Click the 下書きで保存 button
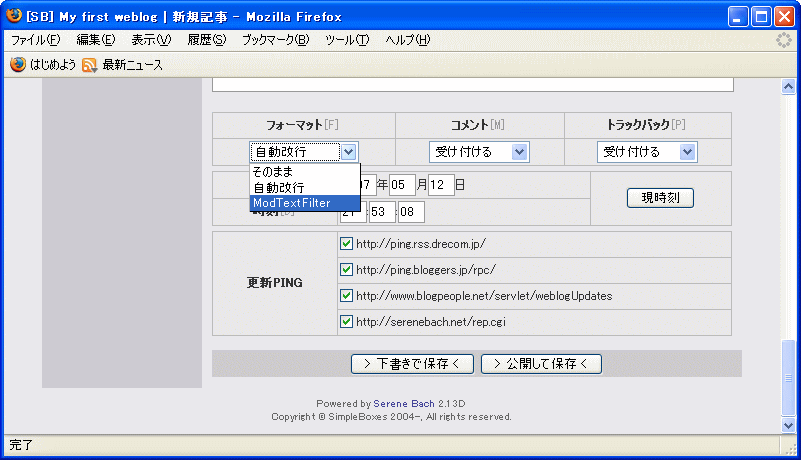This screenshot has height=460, width=801. tap(412, 363)
